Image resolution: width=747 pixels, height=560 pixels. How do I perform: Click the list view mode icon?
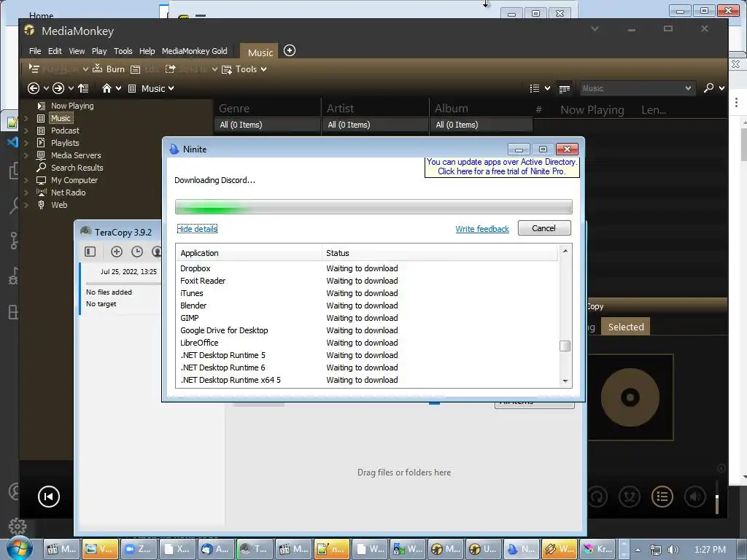535,88
